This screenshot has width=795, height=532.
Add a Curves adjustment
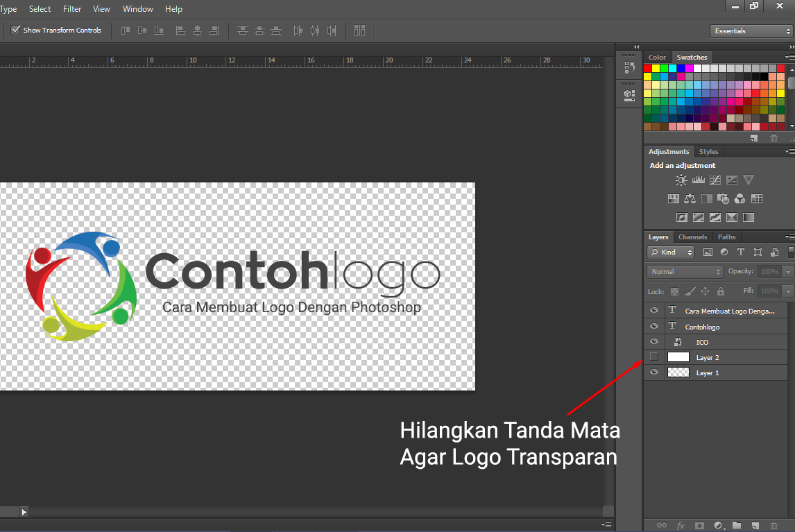[x=715, y=180]
